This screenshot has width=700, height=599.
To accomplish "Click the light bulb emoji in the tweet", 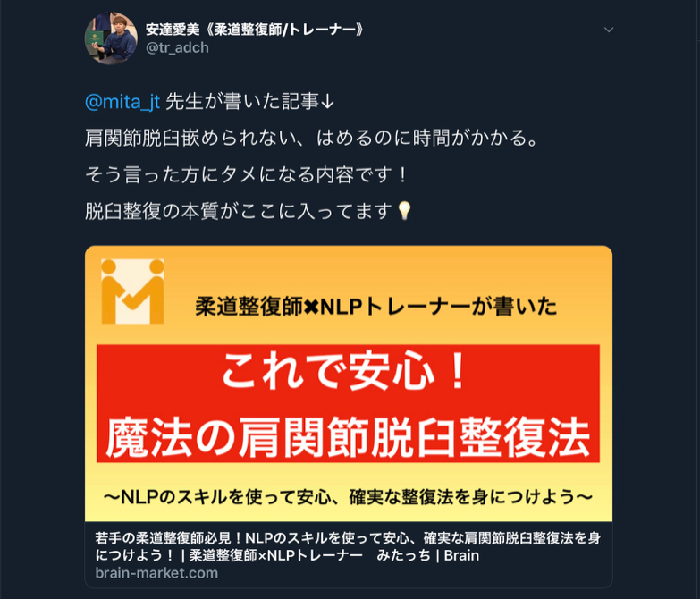I will click(x=404, y=211).
